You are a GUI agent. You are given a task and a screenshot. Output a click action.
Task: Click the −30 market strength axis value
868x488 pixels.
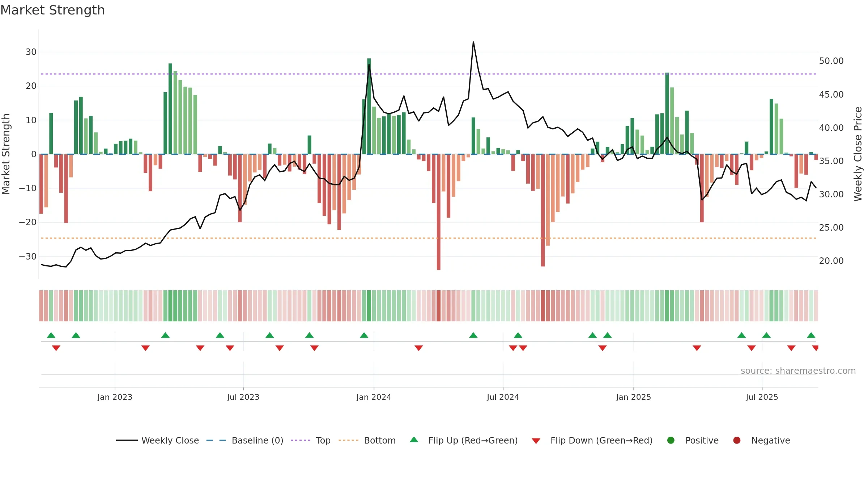[28, 257]
